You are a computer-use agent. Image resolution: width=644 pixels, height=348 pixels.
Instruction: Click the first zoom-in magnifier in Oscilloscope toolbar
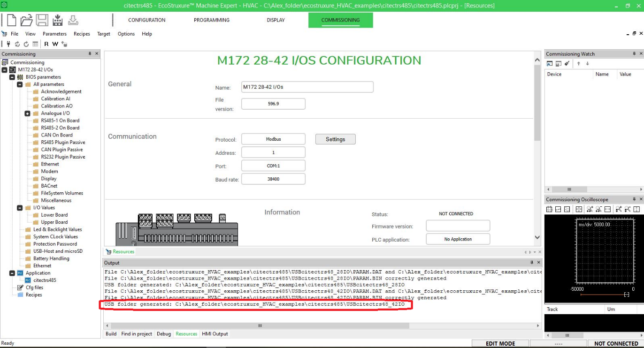(x=590, y=209)
